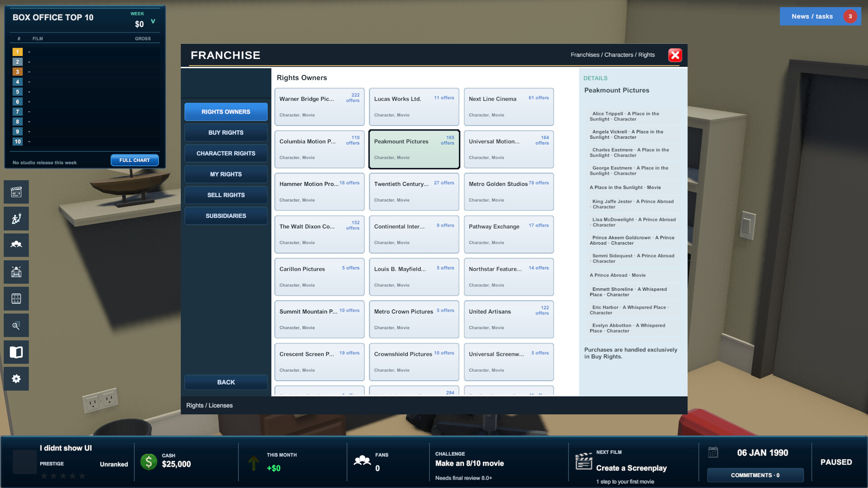Screen dimensions: 868x488
Task: Click the Next Film clapperboard icon
Action: (583, 461)
